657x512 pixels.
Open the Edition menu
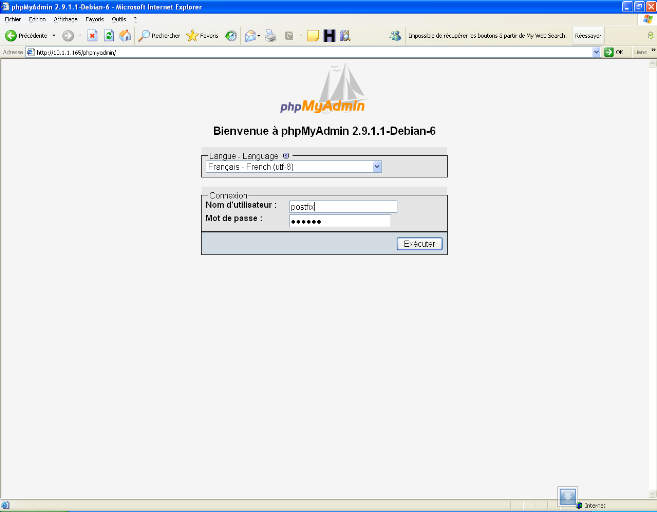(x=37, y=19)
